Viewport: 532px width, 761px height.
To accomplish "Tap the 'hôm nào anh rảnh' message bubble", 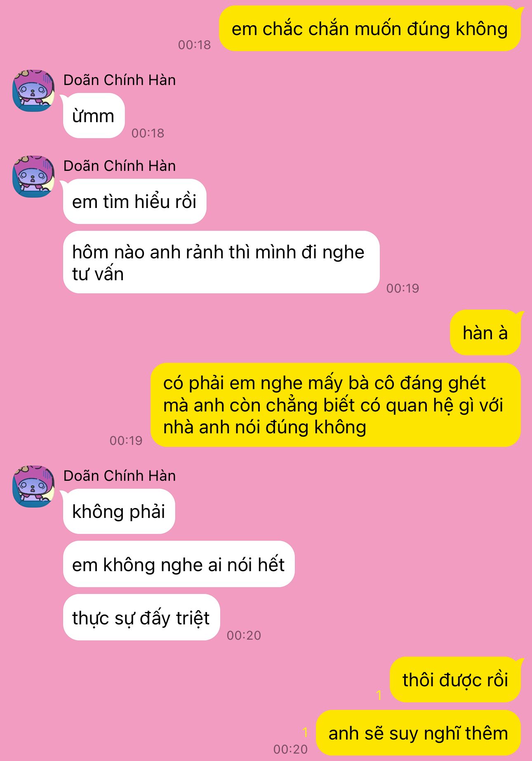I will [x=221, y=262].
